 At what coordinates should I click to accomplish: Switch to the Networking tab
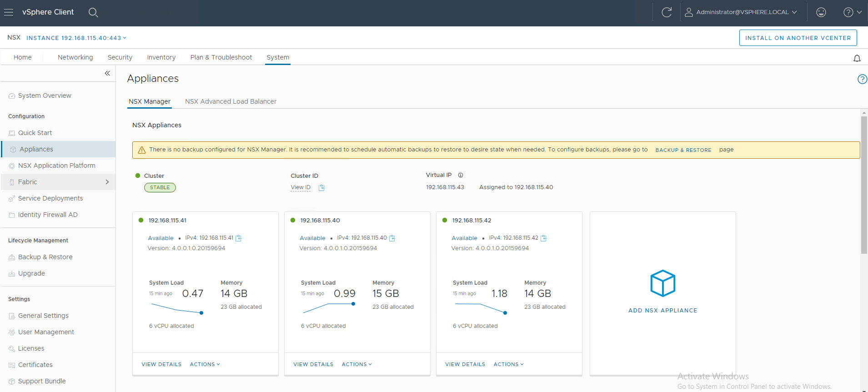75,57
